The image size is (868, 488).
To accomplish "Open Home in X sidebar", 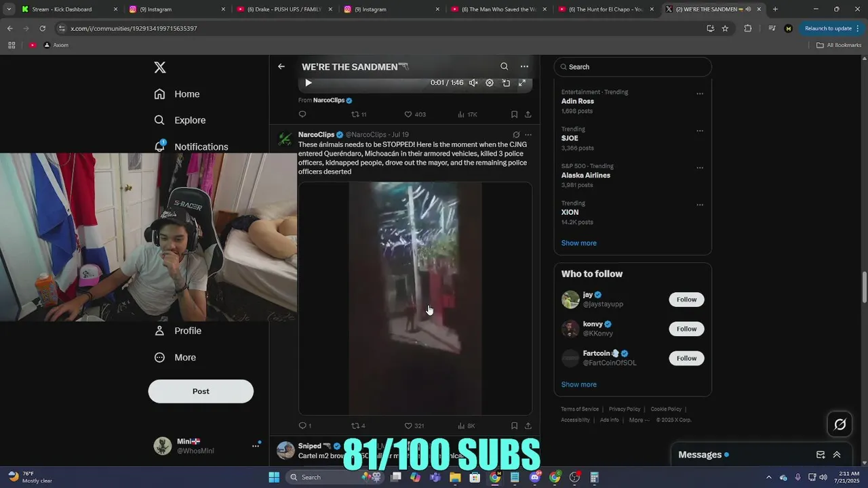I will tap(177, 94).
